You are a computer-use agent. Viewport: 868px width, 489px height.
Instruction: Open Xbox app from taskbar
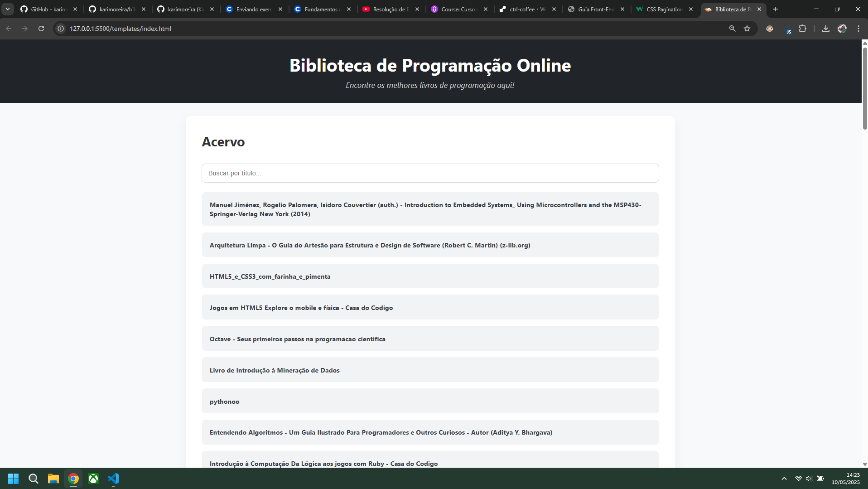(x=93, y=479)
